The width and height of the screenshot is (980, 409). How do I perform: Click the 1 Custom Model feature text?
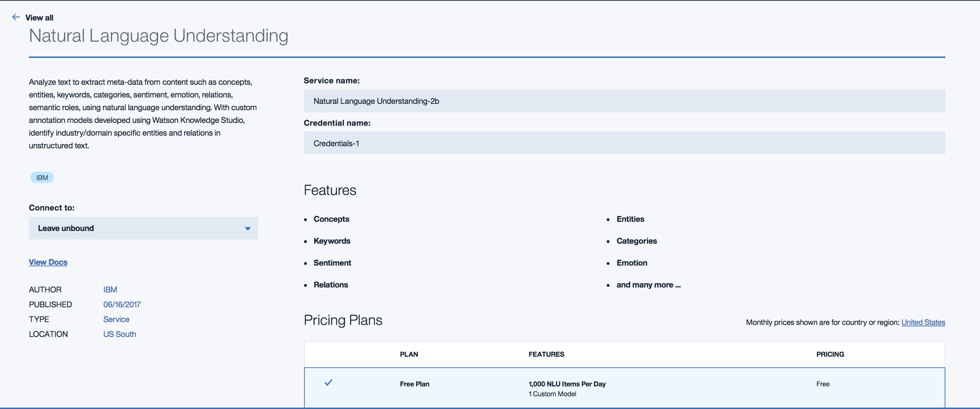coord(552,394)
